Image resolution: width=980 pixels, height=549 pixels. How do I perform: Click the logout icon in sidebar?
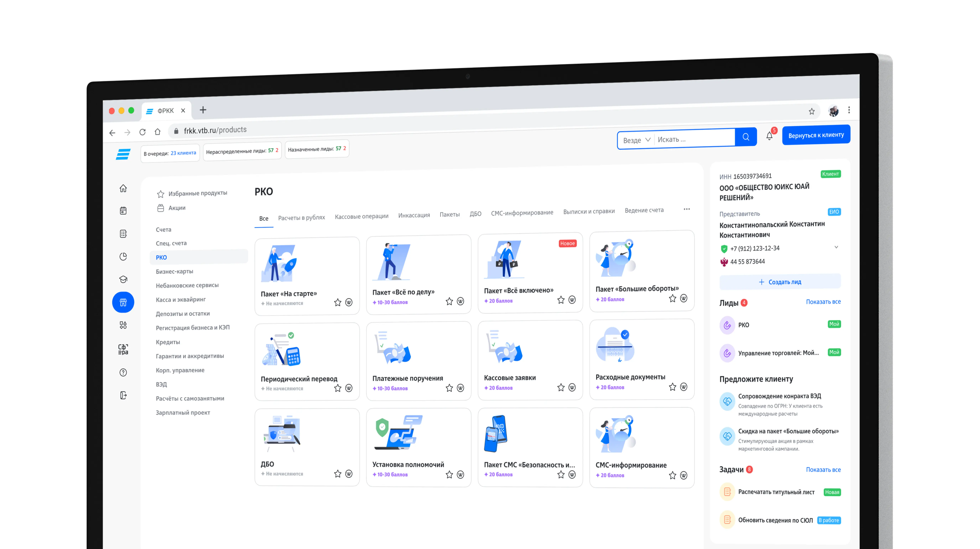pos(123,395)
